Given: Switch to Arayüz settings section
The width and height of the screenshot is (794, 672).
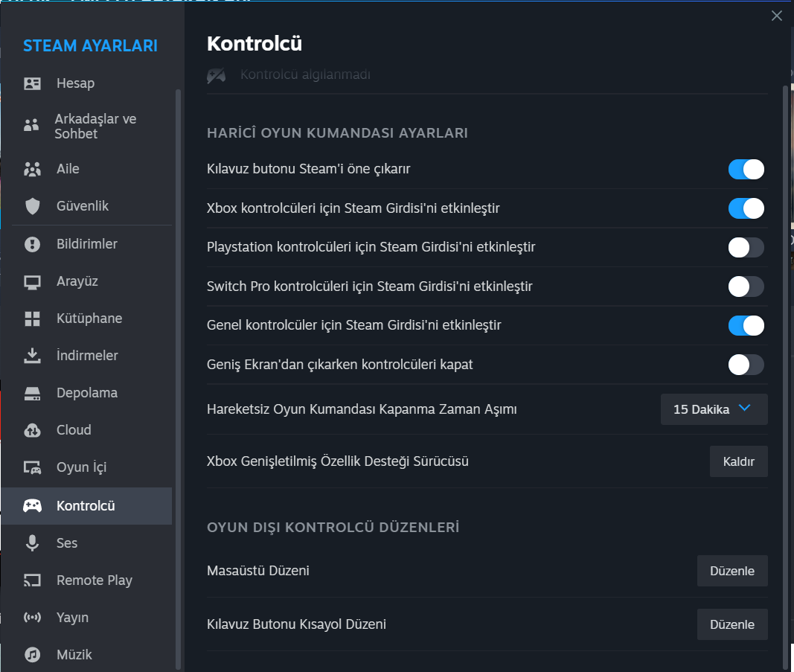Looking at the screenshot, I should (77, 281).
